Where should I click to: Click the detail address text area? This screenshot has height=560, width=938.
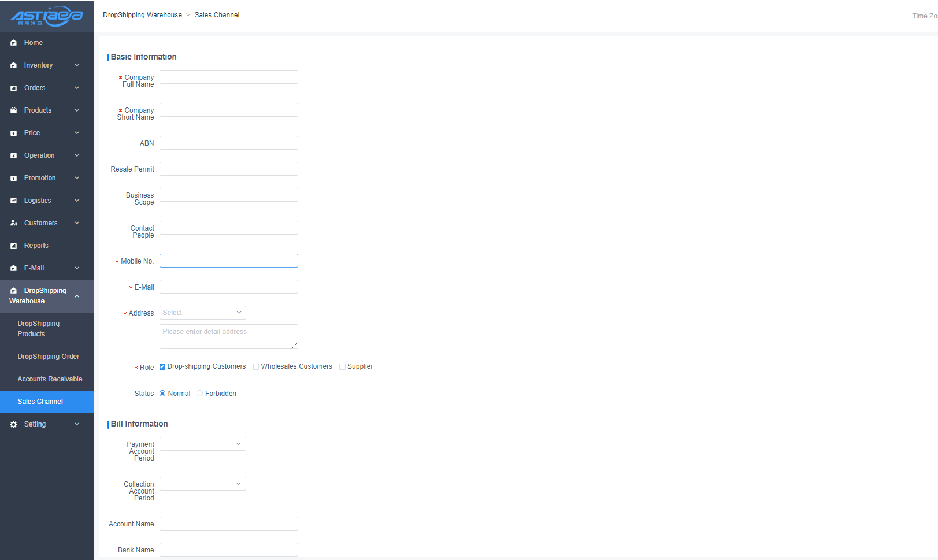pos(228,336)
